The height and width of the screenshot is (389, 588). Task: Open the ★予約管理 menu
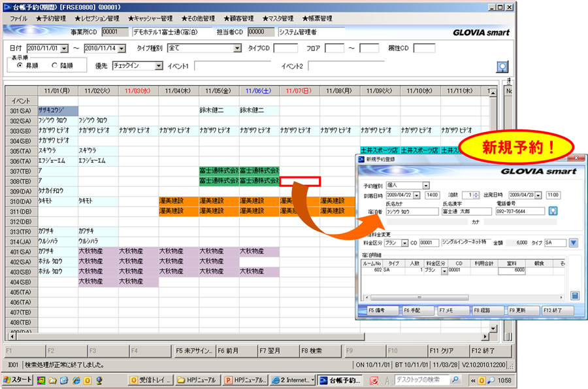tap(50, 18)
